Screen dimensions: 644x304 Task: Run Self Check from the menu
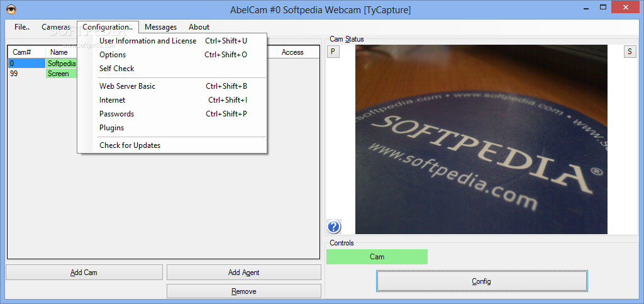click(172, 68)
